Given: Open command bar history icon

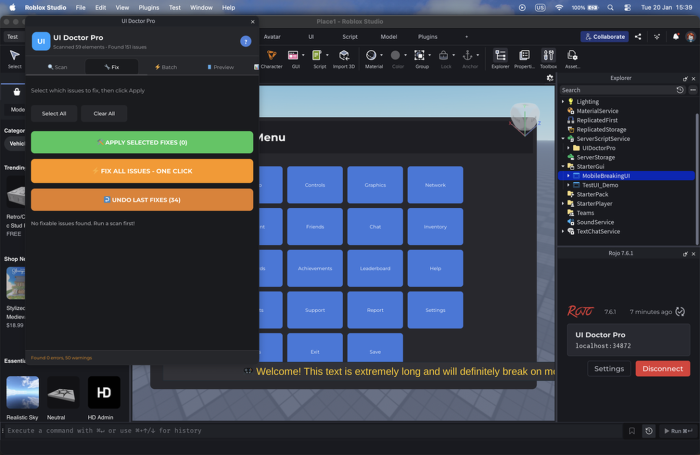Looking at the screenshot, I should [x=649, y=431].
